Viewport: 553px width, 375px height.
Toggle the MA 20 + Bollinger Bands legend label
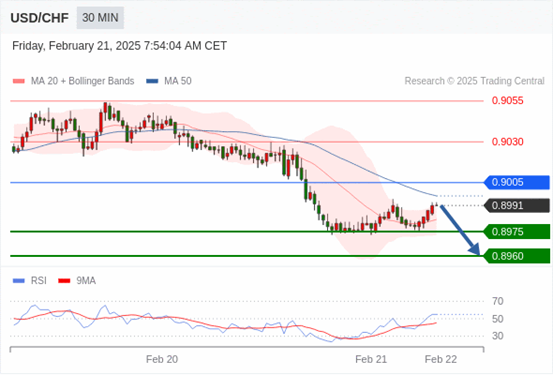pos(83,81)
